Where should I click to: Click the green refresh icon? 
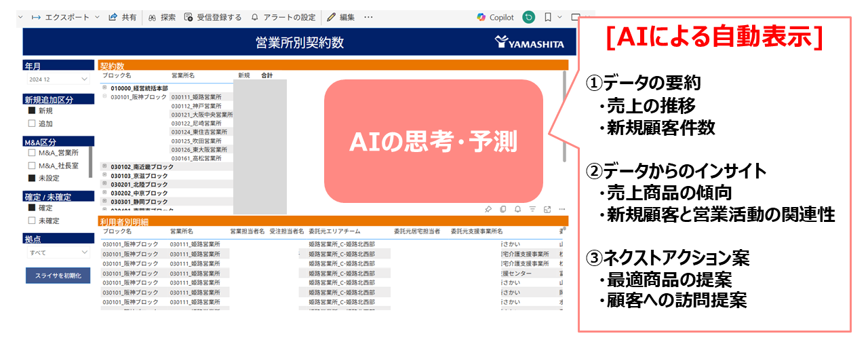[528, 17]
